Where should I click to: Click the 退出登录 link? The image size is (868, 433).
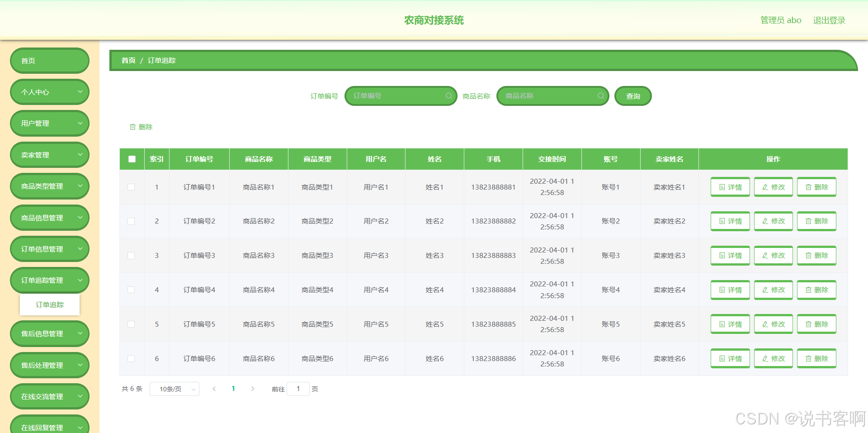[829, 20]
